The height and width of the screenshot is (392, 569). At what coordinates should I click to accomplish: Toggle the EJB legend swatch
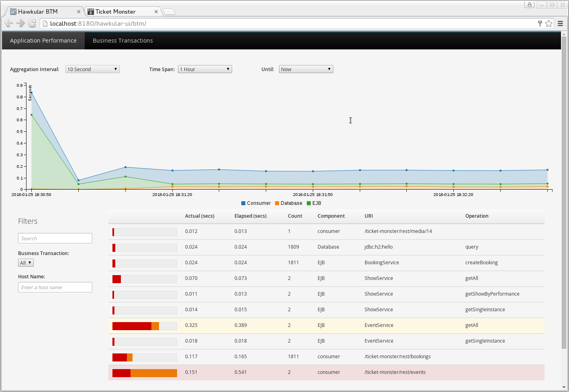(x=309, y=203)
